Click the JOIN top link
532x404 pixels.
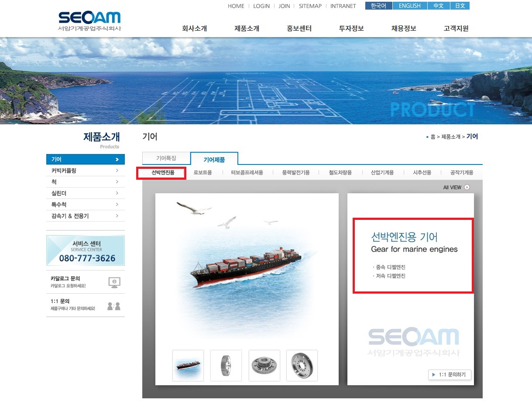[x=284, y=6]
